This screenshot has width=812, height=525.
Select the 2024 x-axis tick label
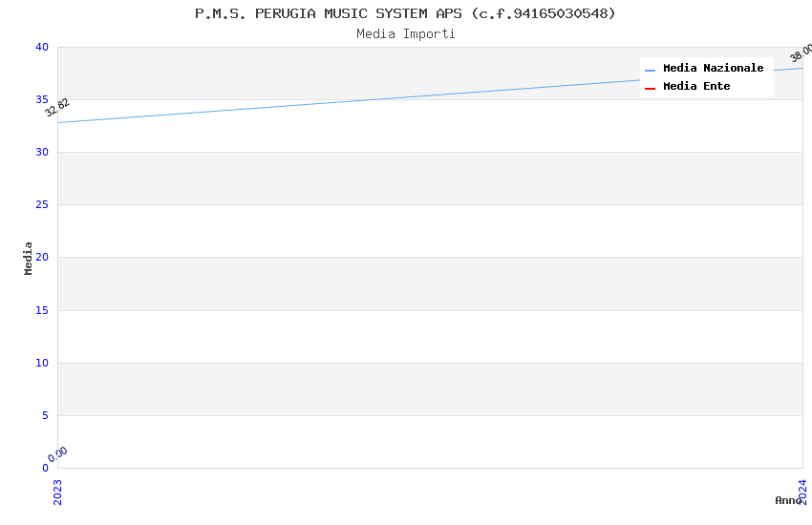tap(802, 491)
